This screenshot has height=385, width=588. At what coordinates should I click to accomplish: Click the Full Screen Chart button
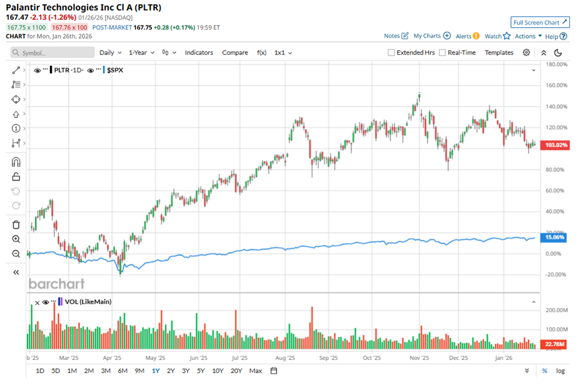tap(540, 22)
